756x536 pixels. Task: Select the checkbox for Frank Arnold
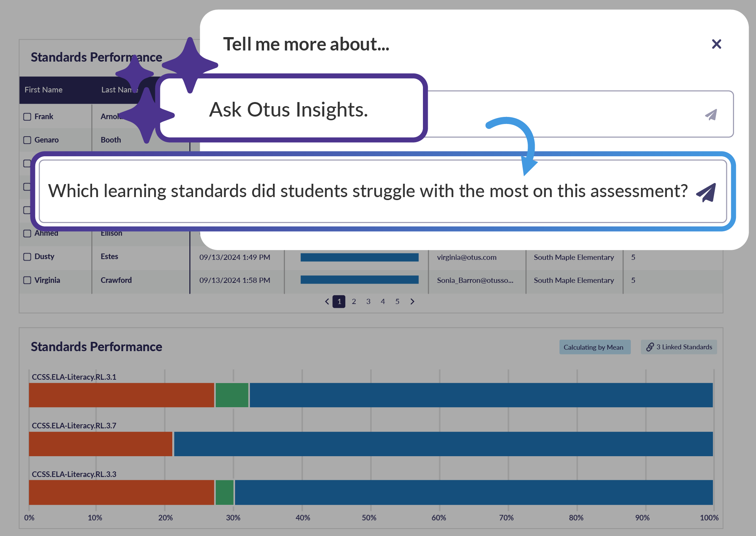[27, 117]
